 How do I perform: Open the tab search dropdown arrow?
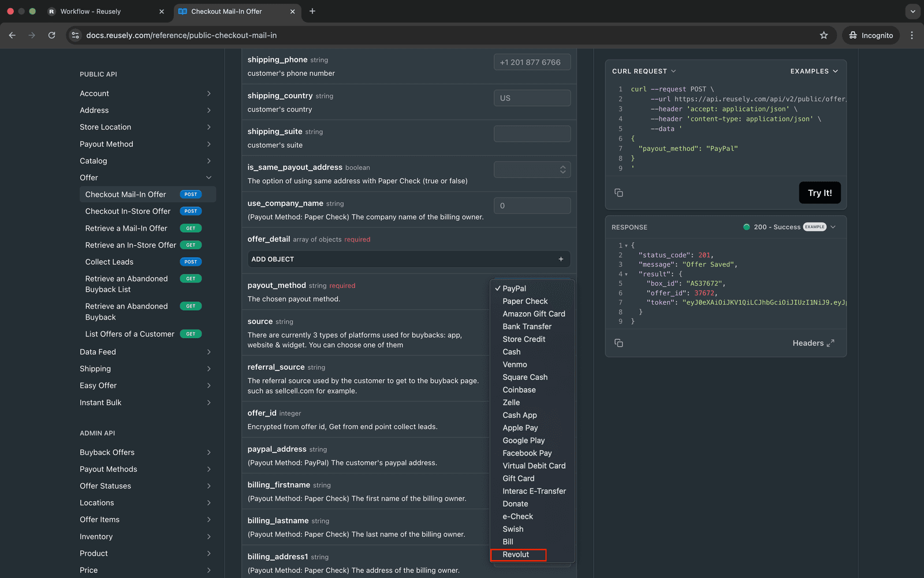(x=912, y=11)
